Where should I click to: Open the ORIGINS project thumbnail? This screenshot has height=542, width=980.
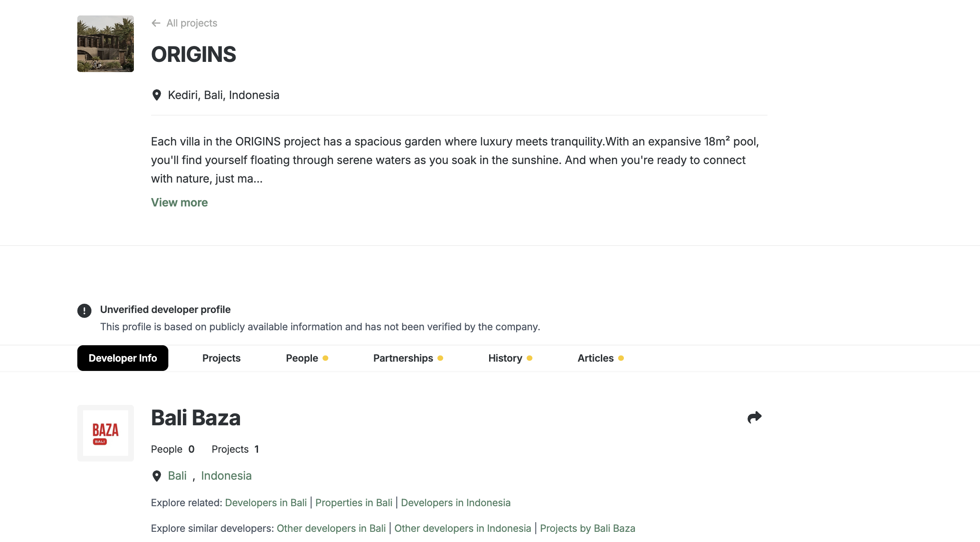pos(106,44)
